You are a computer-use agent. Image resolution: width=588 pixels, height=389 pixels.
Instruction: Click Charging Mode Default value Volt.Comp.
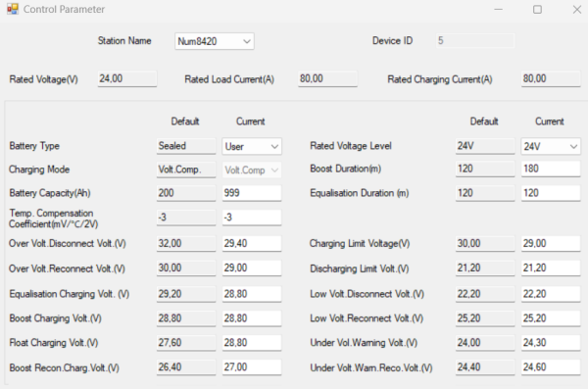(x=186, y=170)
